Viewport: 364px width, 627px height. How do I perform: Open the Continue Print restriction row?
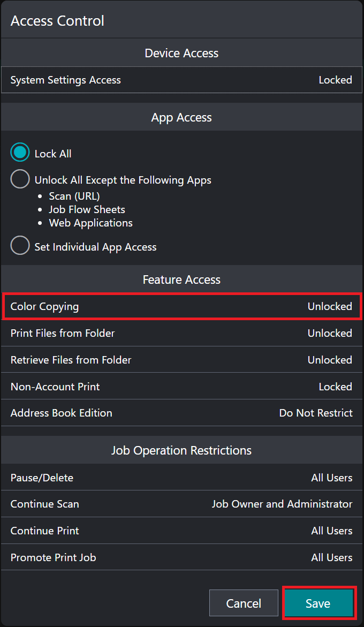(181, 531)
